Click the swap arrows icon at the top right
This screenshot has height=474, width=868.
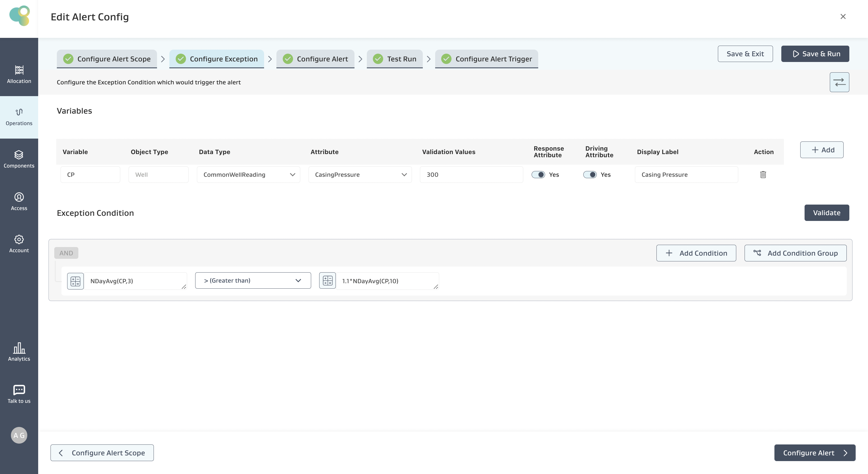[839, 82]
